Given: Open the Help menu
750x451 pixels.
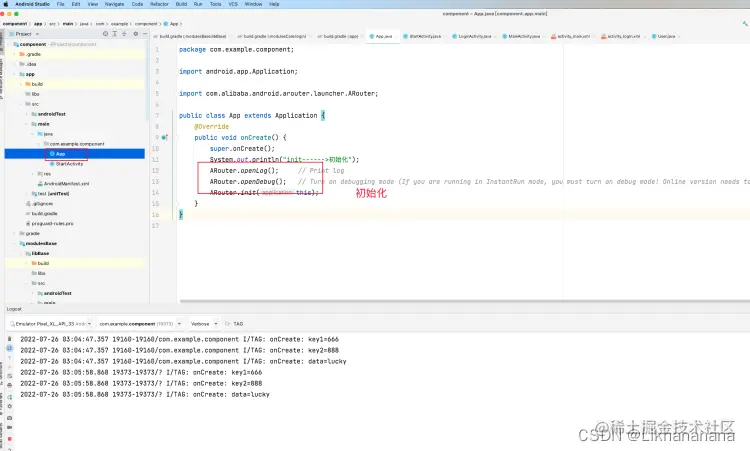Looking at the screenshot, I should point(274,4).
